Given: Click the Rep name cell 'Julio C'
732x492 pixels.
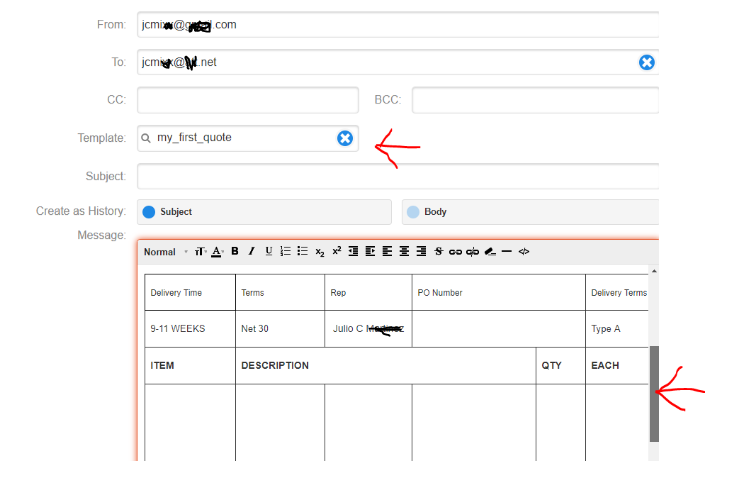Looking at the screenshot, I should tap(368, 329).
